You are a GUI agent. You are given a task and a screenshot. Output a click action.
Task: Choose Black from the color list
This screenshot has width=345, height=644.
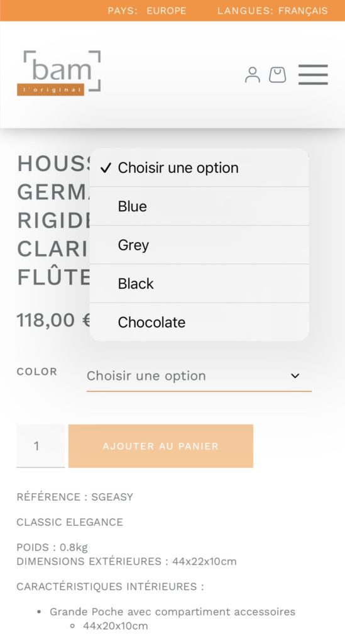[x=199, y=284]
